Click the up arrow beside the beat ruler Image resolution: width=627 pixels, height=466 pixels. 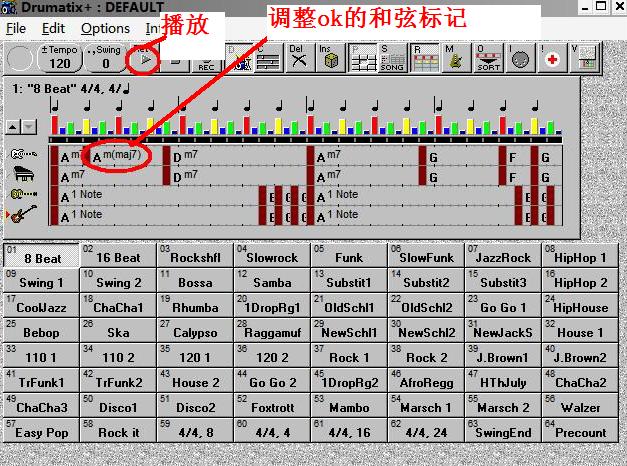click(13, 127)
